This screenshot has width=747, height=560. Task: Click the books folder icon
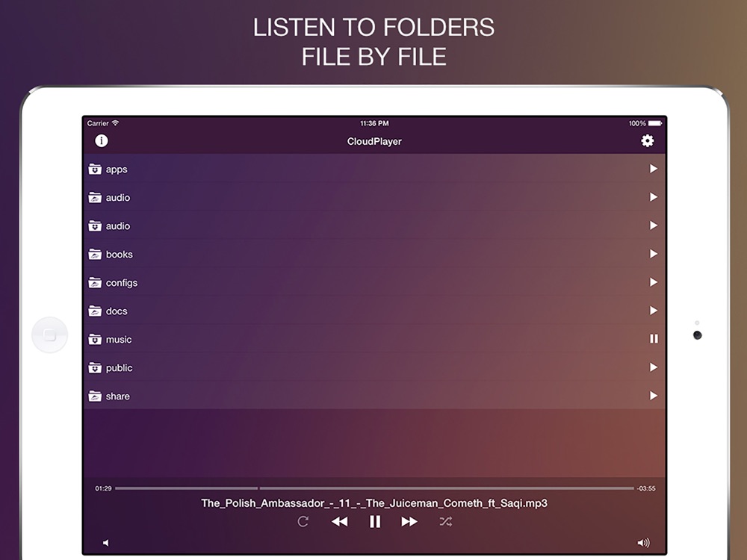coord(95,255)
